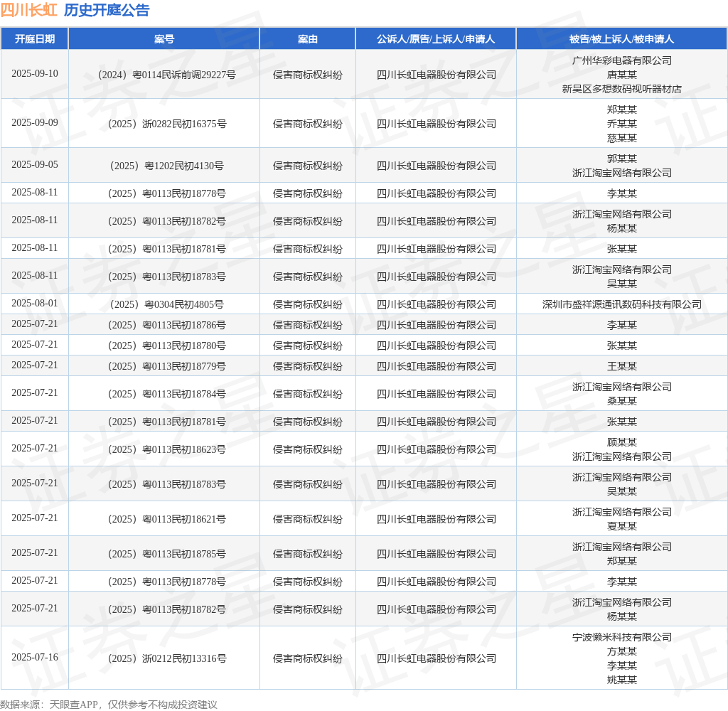
Task: Click defendant 宁波懒米科技有限公司
Action: 621,637
